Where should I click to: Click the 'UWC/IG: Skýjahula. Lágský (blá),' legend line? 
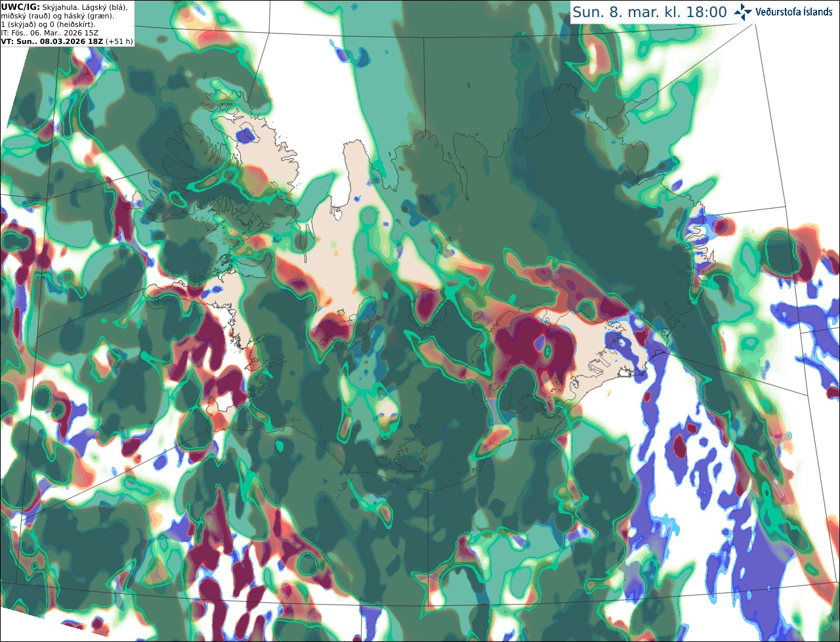(x=64, y=7)
